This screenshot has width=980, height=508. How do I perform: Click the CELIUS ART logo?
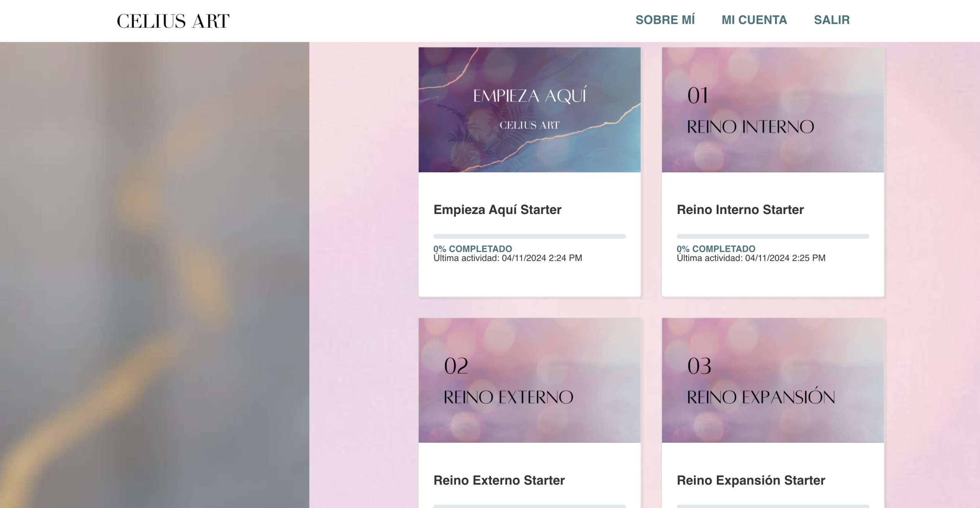pyautogui.click(x=173, y=21)
